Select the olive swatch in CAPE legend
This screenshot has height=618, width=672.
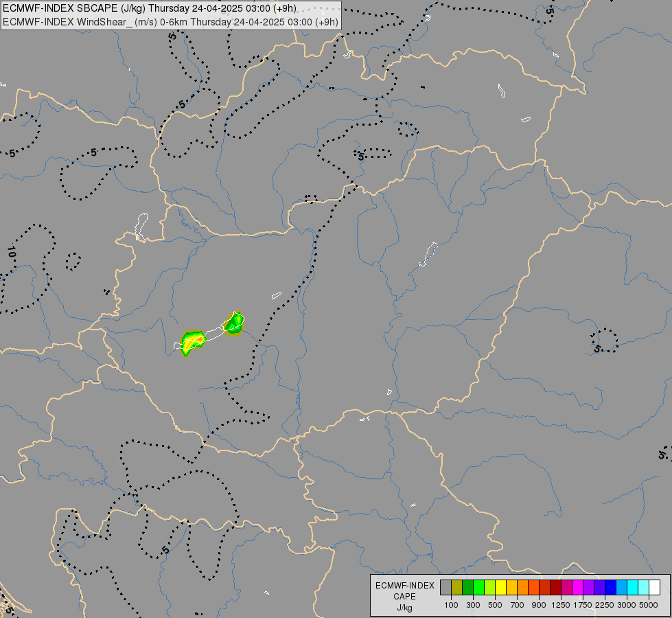tap(457, 588)
